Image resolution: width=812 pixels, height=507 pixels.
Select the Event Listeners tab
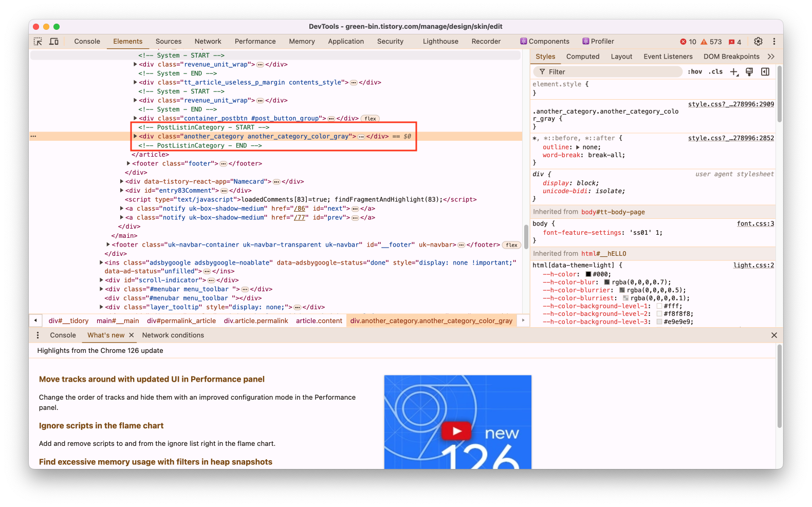668,57
